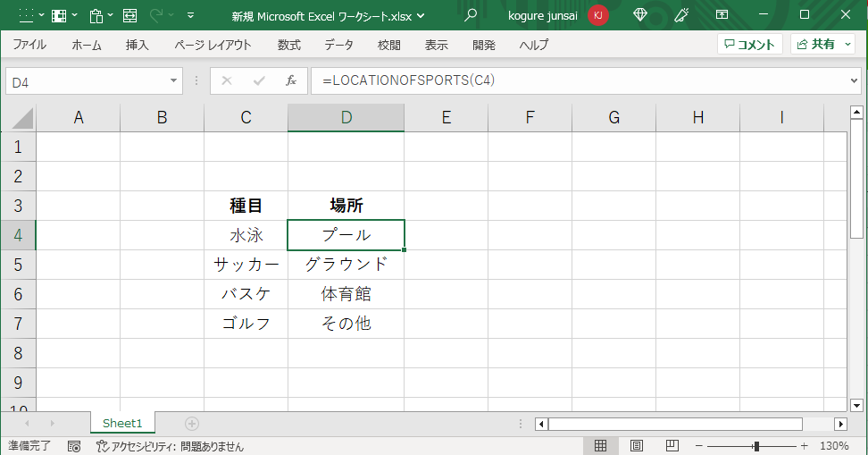The width and height of the screenshot is (868, 455).
Task: Click the borders icon in quick access toolbar
Action: point(26,15)
